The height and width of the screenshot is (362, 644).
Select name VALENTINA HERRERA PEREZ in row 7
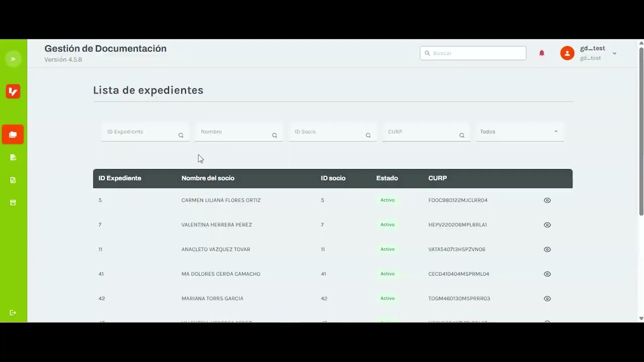coord(217,225)
